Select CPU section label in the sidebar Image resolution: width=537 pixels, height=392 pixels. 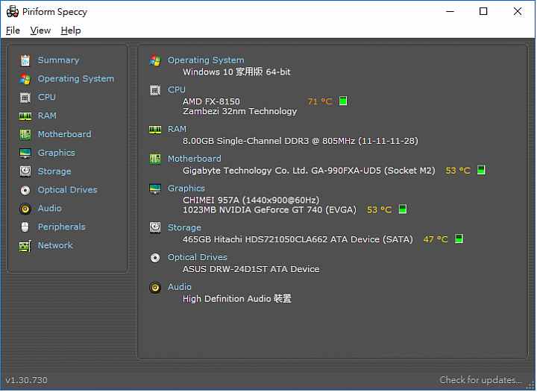pos(47,97)
